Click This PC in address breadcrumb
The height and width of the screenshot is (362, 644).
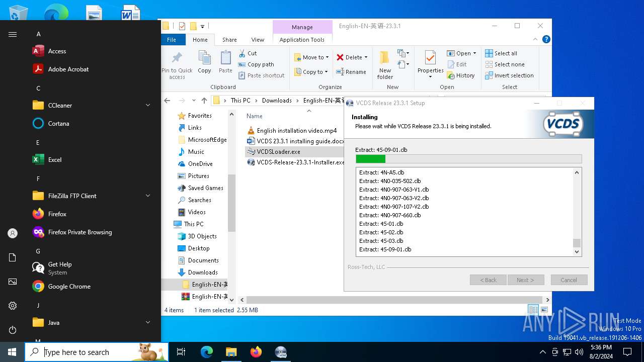coord(240,101)
